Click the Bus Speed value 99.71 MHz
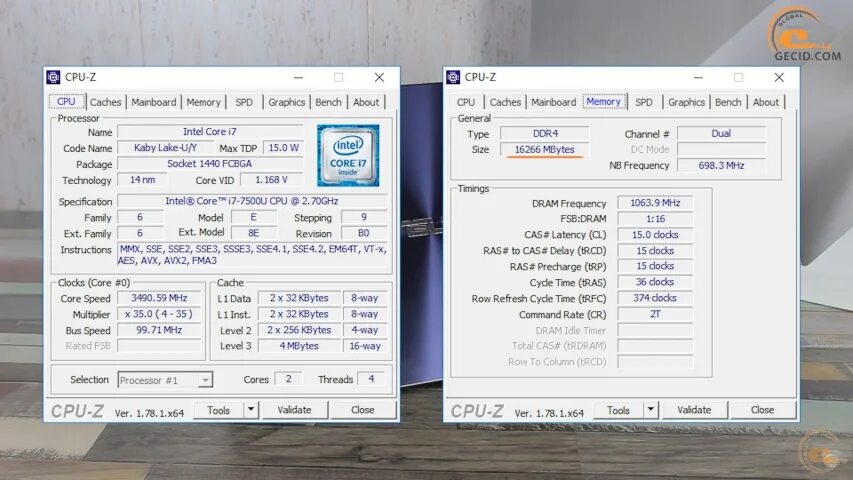The width and height of the screenshot is (853, 480). coord(159,330)
